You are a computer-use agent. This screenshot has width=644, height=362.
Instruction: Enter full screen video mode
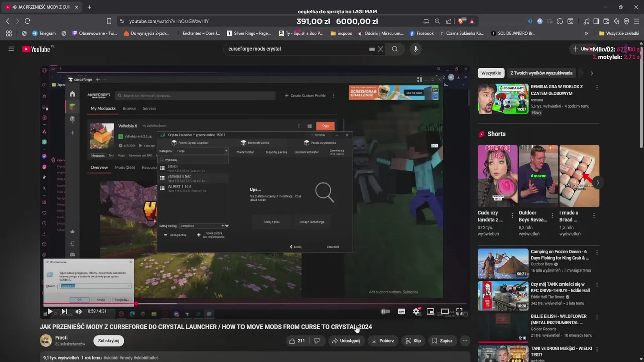pyautogui.click(x=459, y=312)
